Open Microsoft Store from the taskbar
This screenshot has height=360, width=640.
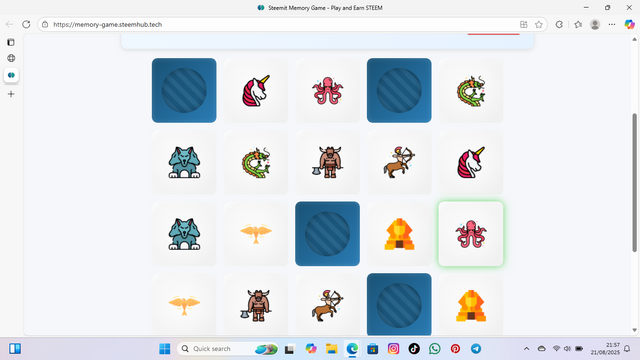(373, 349)
